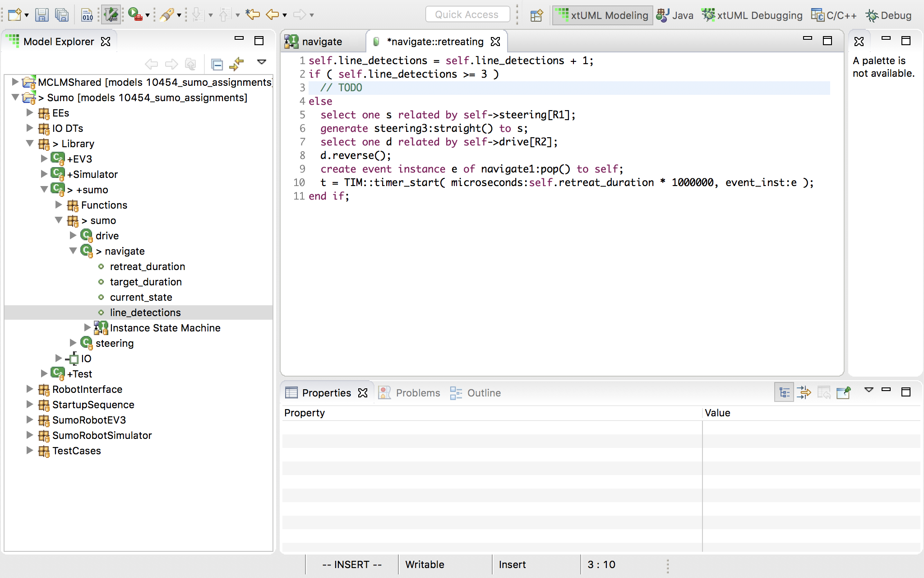Click the IO interface icon in tree
This screenshot has height=578, width=924.
point(72,359)
